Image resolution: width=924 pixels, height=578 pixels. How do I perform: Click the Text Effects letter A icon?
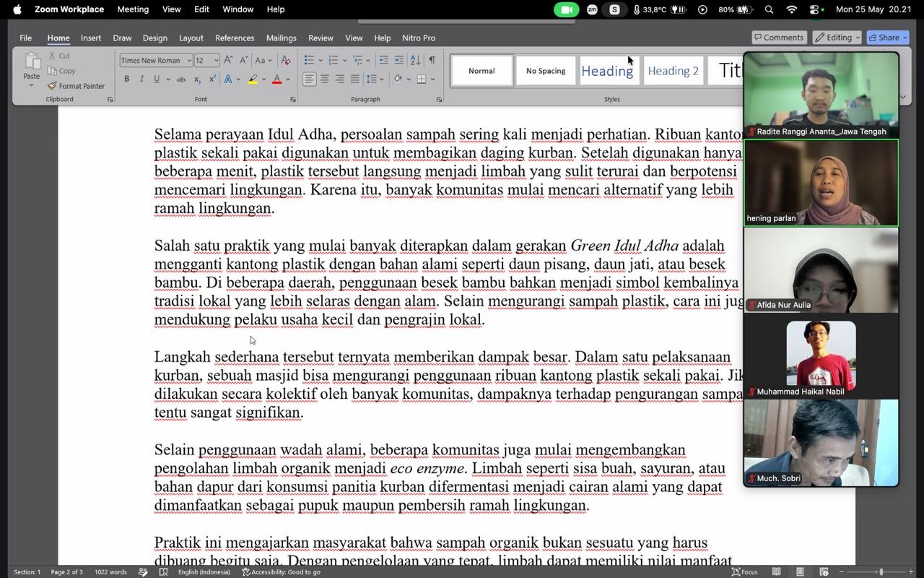click(228, 79)
